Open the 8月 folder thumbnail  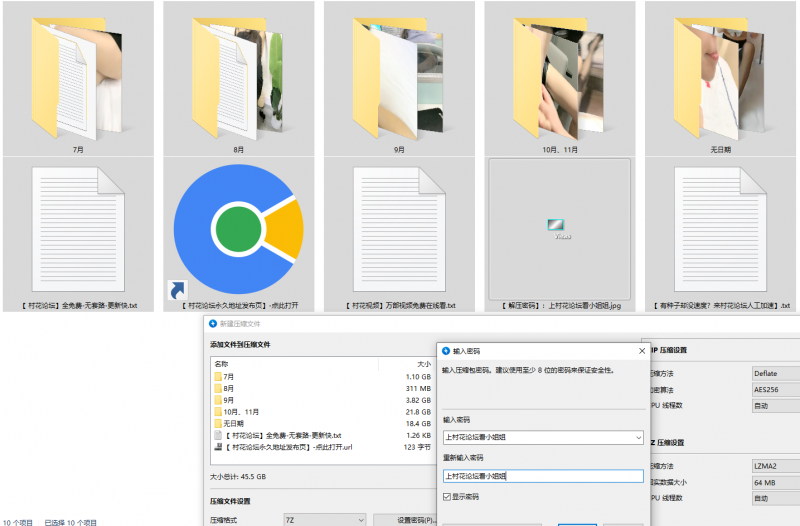click(x=238, y=73)
